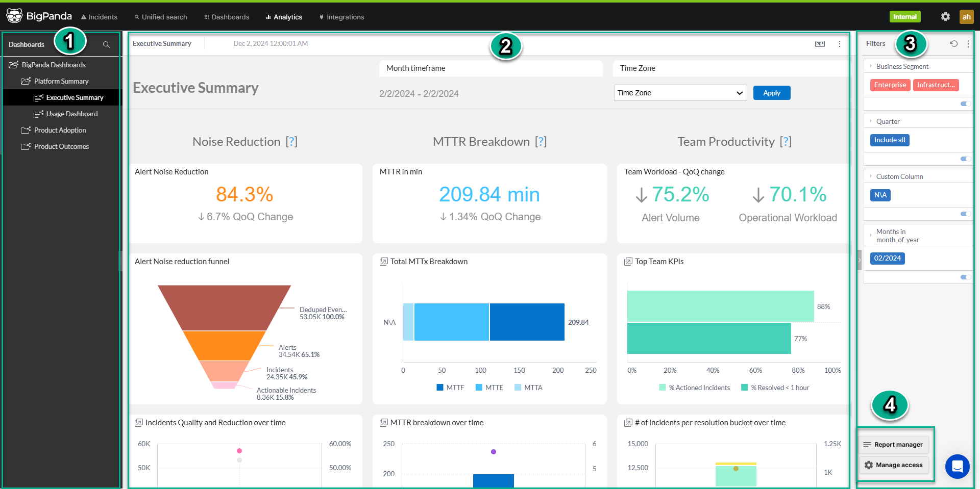Viewport: 980px width, 489px height.
Task: Switch to the Incidents section
Action: [100, 17]
